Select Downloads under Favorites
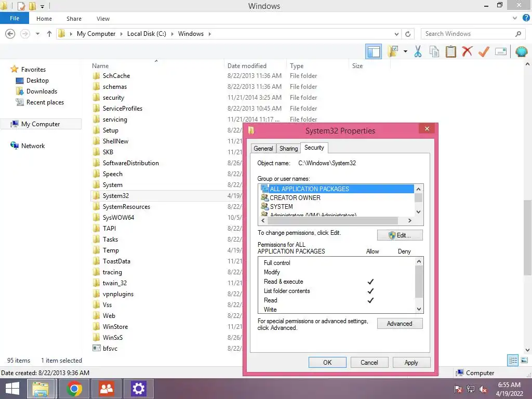Image resolution: width=532 pixels, height=399 pixels. [x=42, y=91]
